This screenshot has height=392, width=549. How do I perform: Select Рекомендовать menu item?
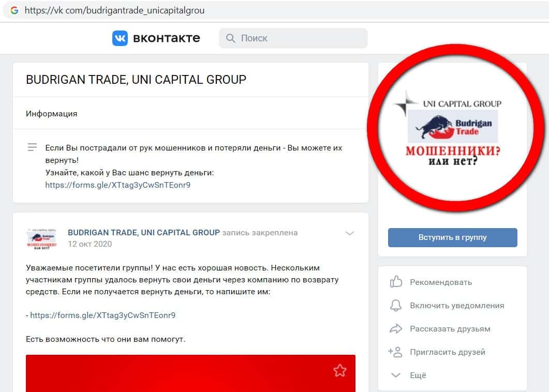(x=441, y=282)
